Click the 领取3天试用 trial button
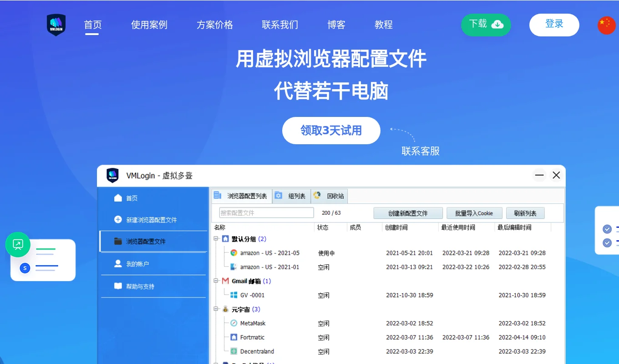Image resolution: width=619 pixels, height=364 pixels. (331, 131)
